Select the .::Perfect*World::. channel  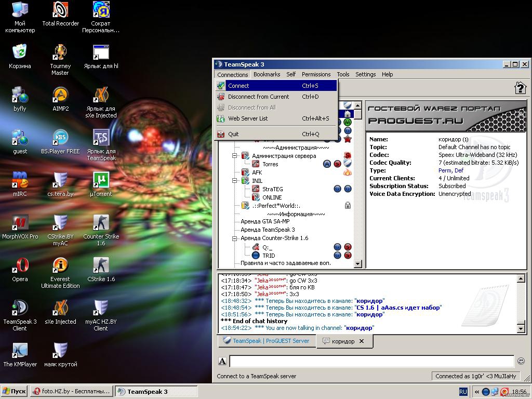pos(276,206)
